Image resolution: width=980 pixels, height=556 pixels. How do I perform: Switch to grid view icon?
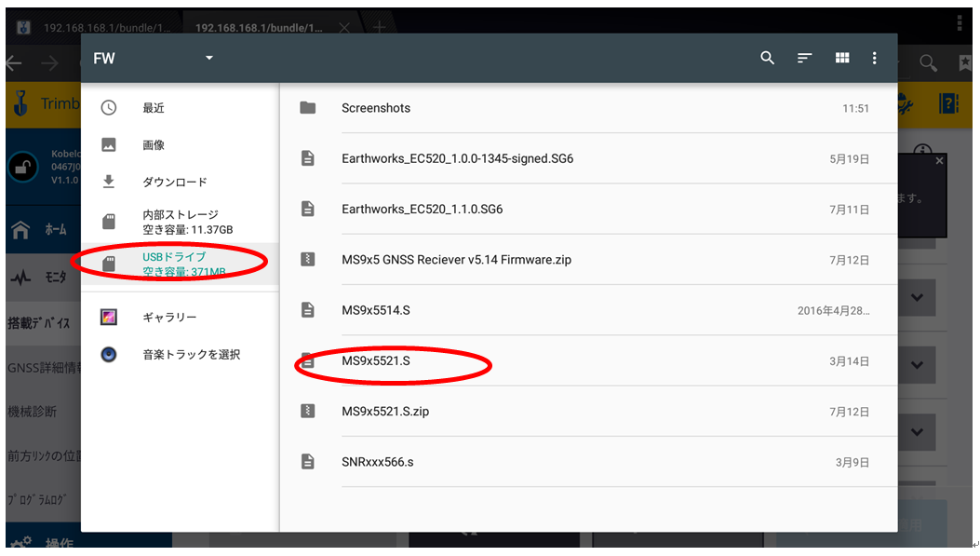click(x=842, y=59)
